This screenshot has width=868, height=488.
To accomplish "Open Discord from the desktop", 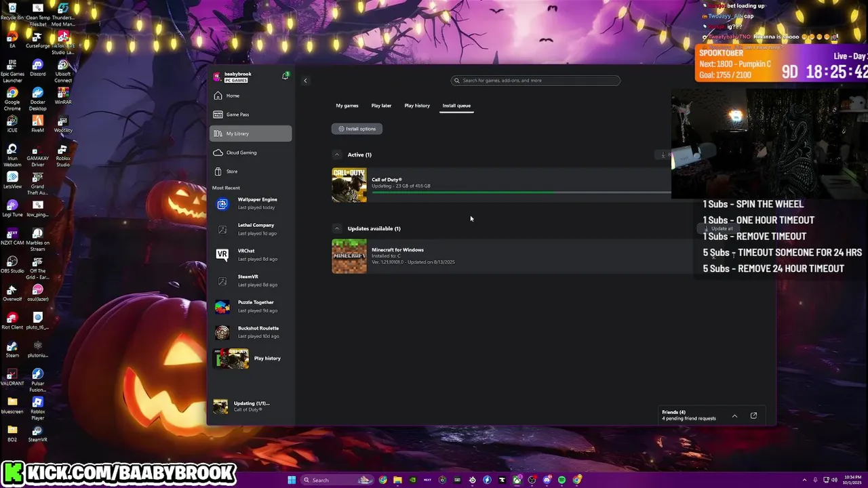I will click(37, 68).
